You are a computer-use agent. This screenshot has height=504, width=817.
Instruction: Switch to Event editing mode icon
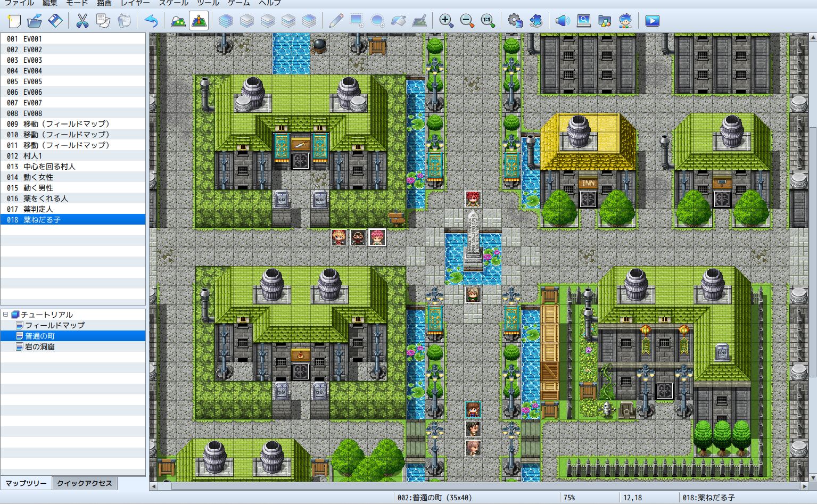pos(199,21)
